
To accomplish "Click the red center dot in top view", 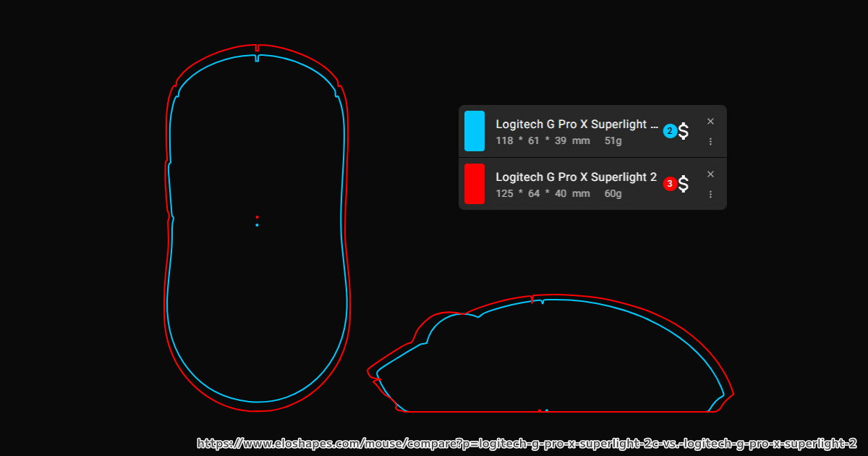I will coord(257,217).
